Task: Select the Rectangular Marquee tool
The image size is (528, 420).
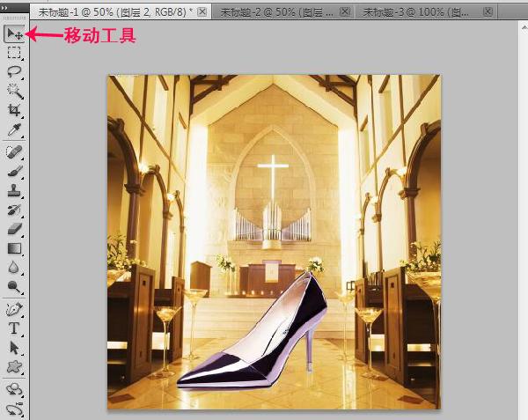Action: click(x=14, y=53)
